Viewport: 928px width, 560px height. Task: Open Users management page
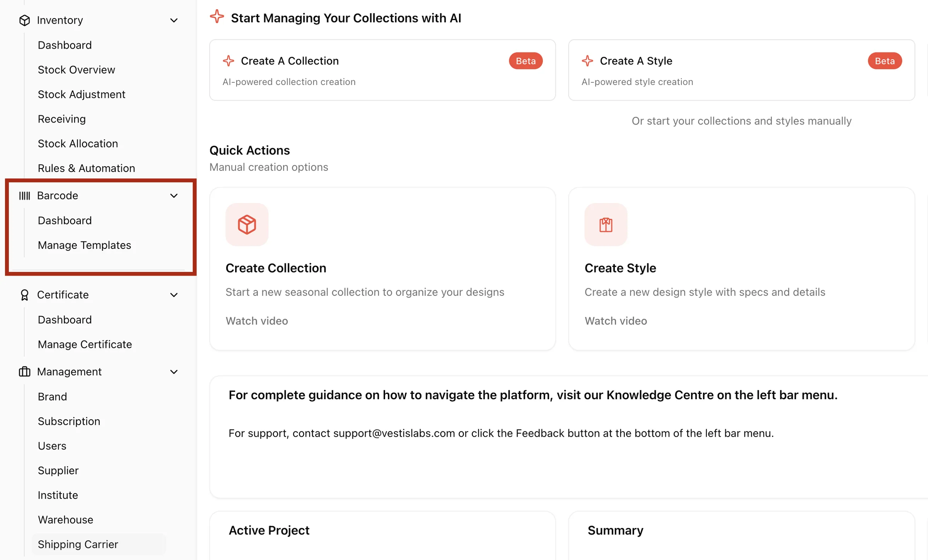point(52,446)
